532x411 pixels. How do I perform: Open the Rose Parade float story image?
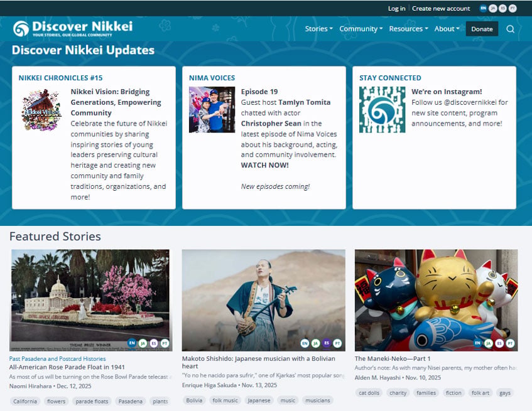click(x=91, y=300)
